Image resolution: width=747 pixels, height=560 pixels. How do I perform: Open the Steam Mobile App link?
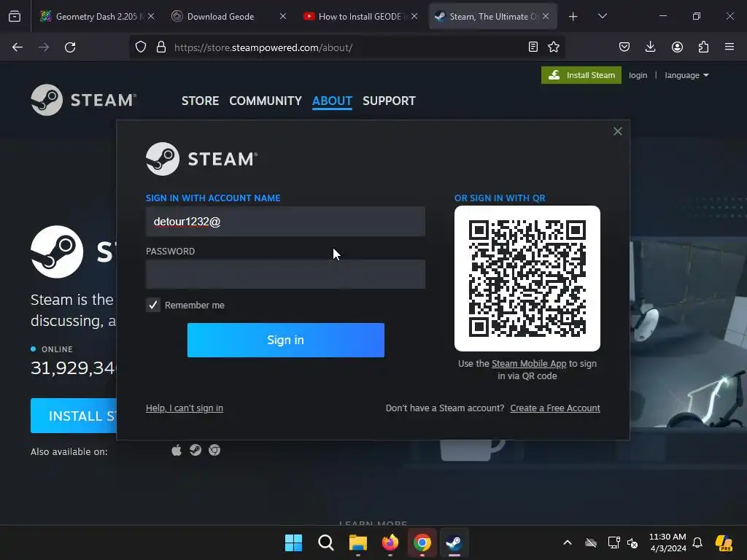[x=529, y=364]
